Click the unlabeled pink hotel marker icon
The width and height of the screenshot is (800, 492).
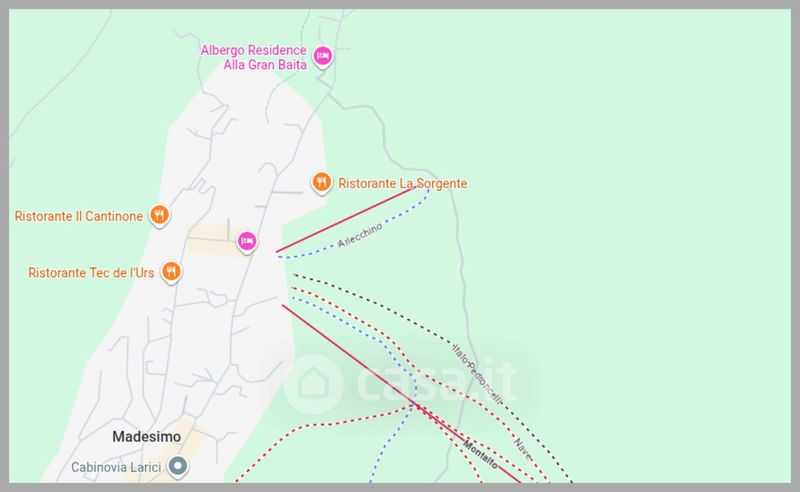click(x=247, y=241)
